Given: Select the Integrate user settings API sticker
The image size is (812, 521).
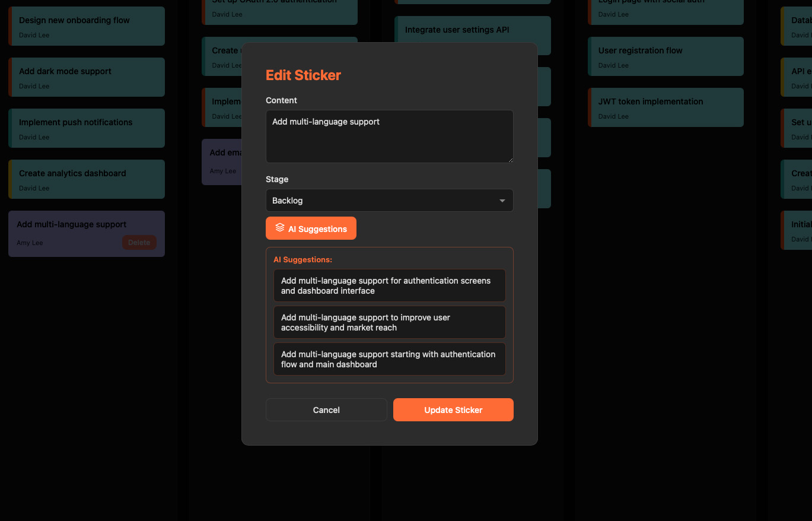Looking at the screenshot, I should click(x=472, y=35).
